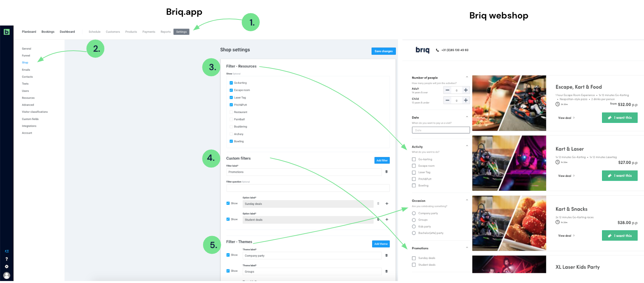Increase Child count with plus button
Screen dimensions: 644x283
[x=466, y=100]
